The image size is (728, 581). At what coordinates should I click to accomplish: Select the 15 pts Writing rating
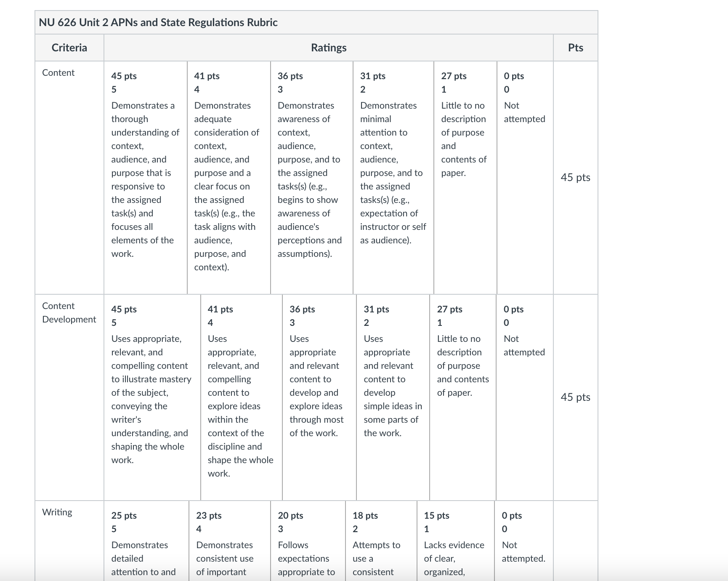[456, 541]
